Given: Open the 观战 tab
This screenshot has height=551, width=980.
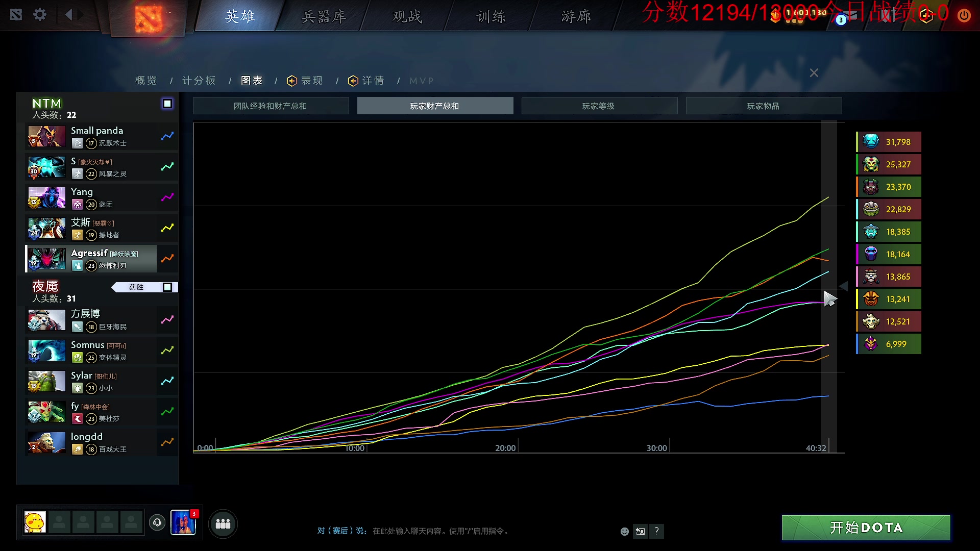Looking at the screenshot, I should point(407,16).
